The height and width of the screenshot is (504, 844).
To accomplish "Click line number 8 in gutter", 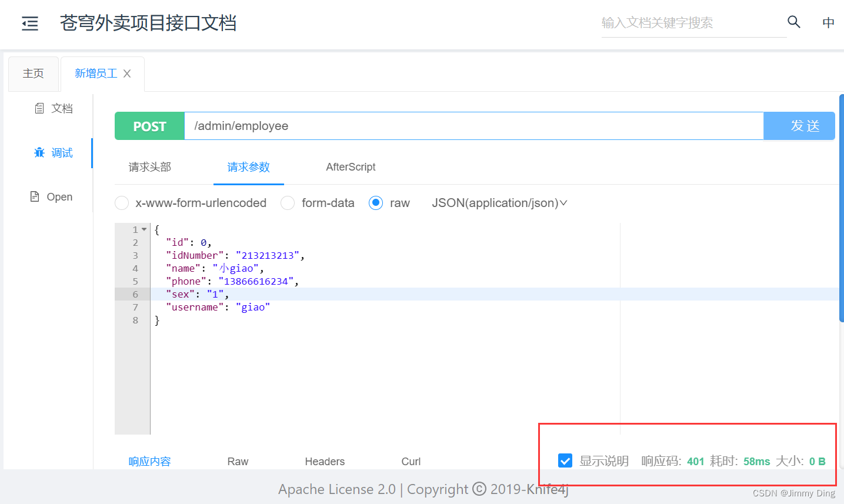I will click(135, 320).
